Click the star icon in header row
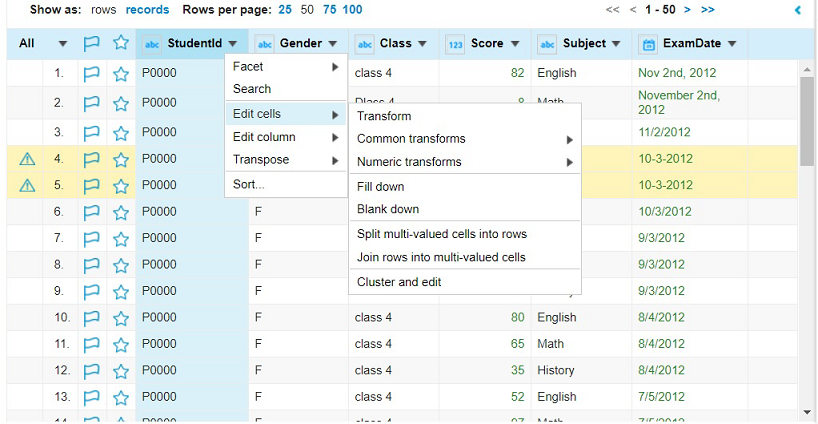The height and width of the screenshot is (424, 818). point(121,44)
